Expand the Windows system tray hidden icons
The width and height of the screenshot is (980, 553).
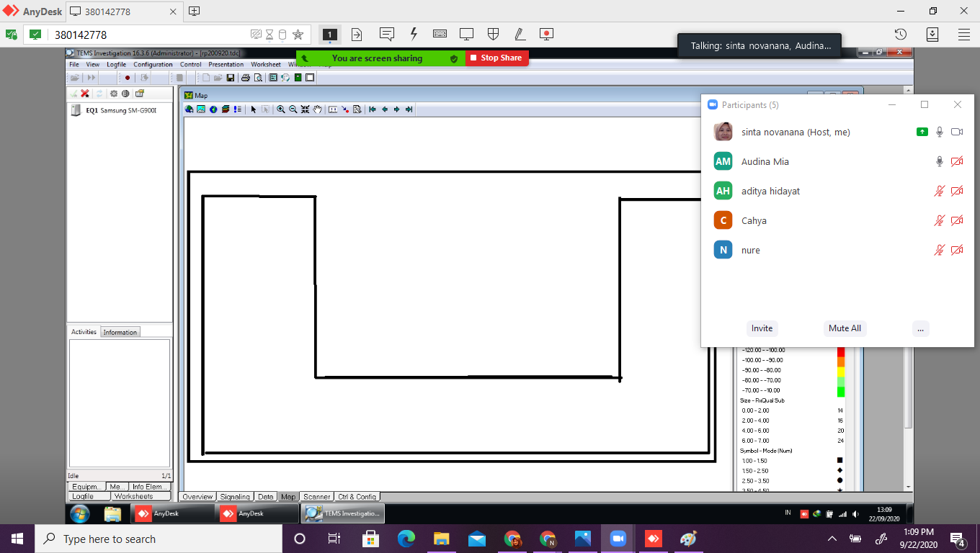point(832,539)
